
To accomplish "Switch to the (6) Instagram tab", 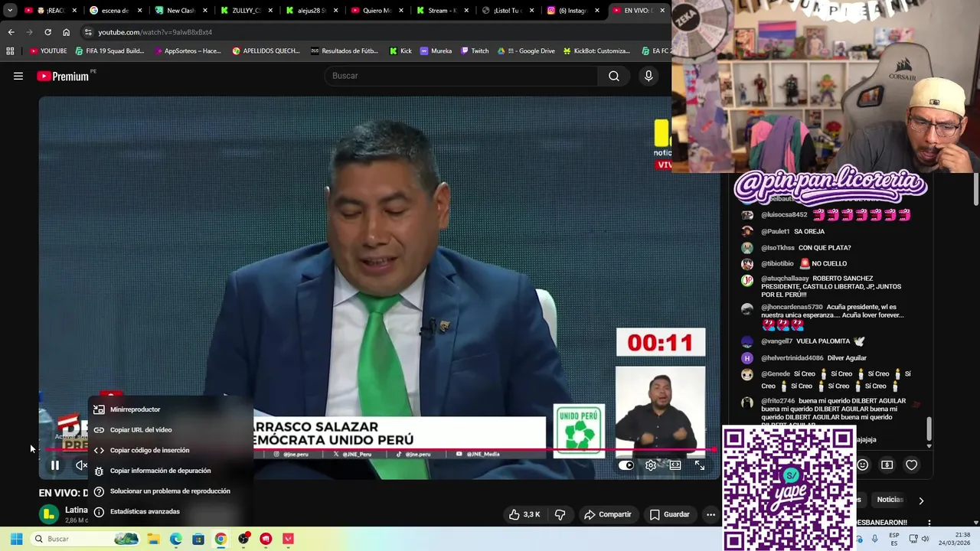I will pos(573,11).
